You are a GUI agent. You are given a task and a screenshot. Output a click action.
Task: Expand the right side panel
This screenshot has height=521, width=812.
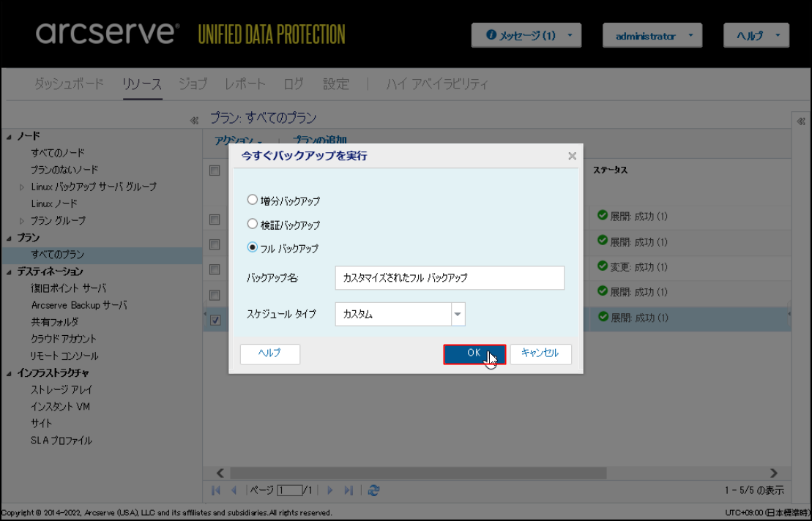click(x=801, y=121)
